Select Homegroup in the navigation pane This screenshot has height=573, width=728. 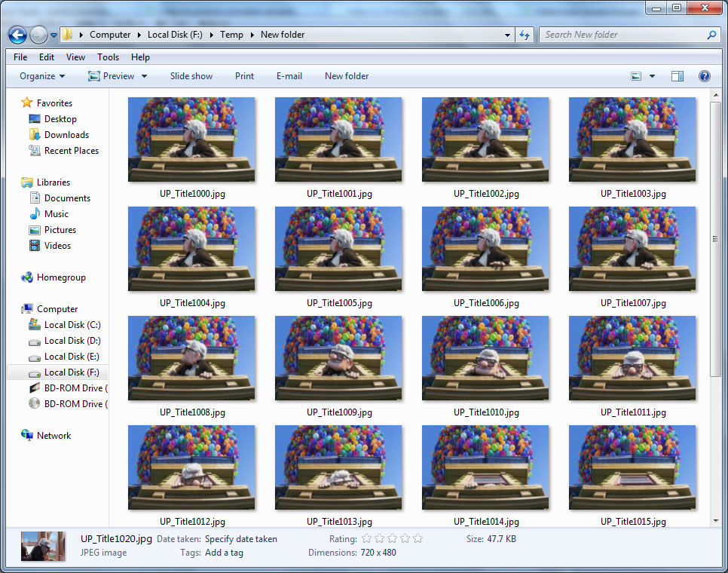(61, 277)
